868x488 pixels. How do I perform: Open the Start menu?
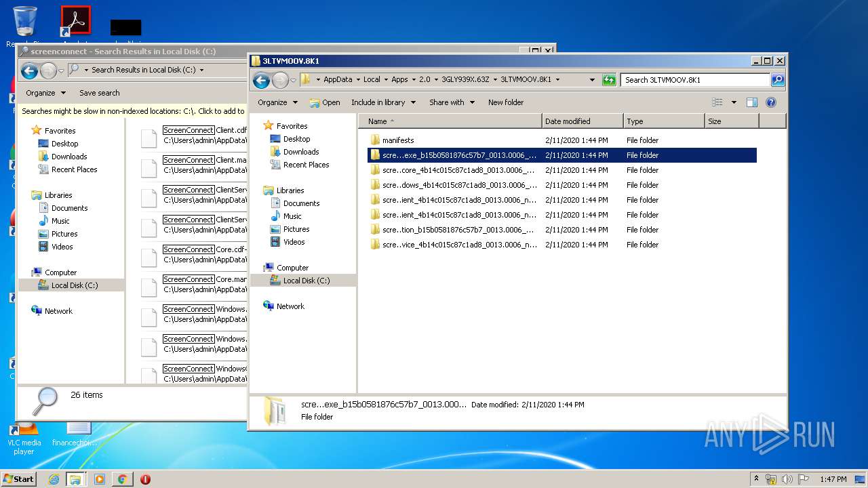click(x=18, y=479)
